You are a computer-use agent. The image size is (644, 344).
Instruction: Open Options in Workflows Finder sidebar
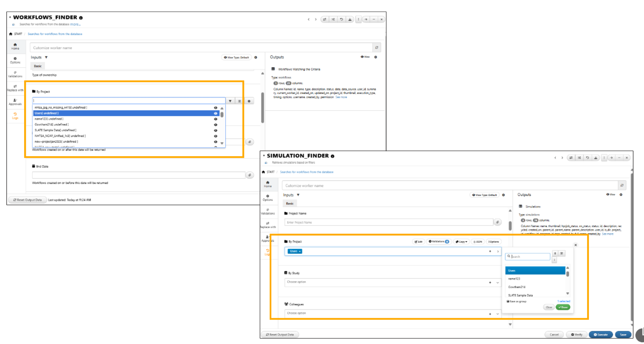coord(15,60)
